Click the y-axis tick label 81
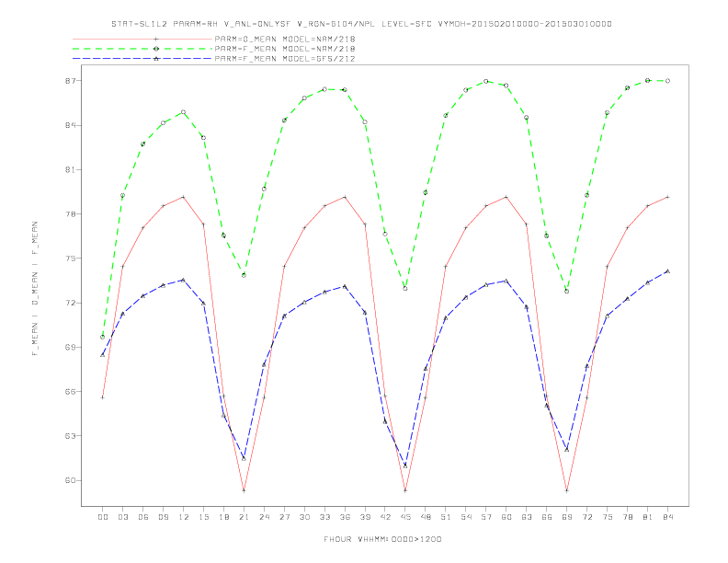The height and width of the screenshot is (563, 728). tap(70, 169)
